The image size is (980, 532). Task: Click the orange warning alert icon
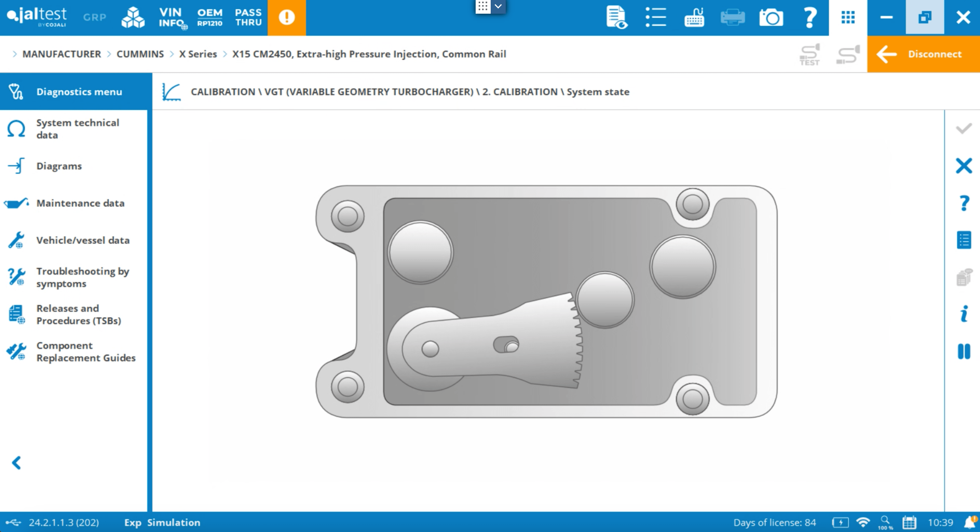coord(286,17)
